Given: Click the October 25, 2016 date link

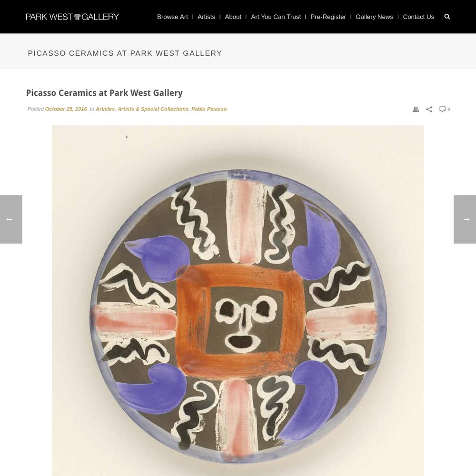Looking at the screenshot, I should pos(66,109).
